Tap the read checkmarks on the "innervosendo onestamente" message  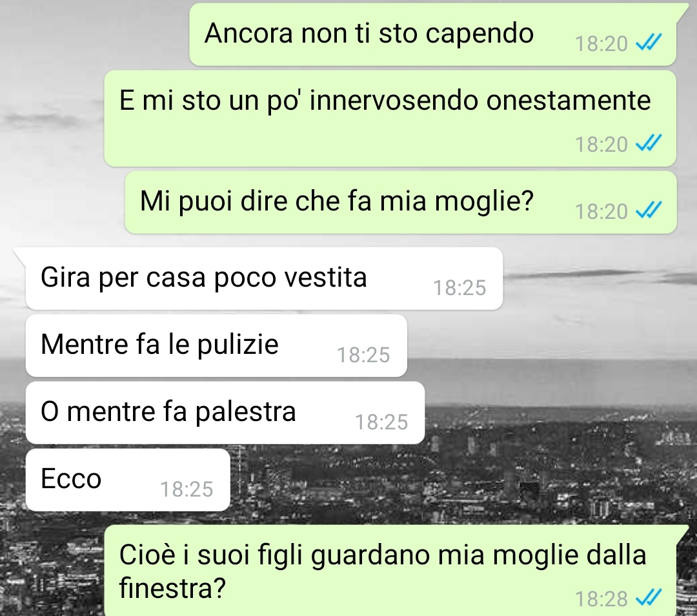(x=649, y=143)
